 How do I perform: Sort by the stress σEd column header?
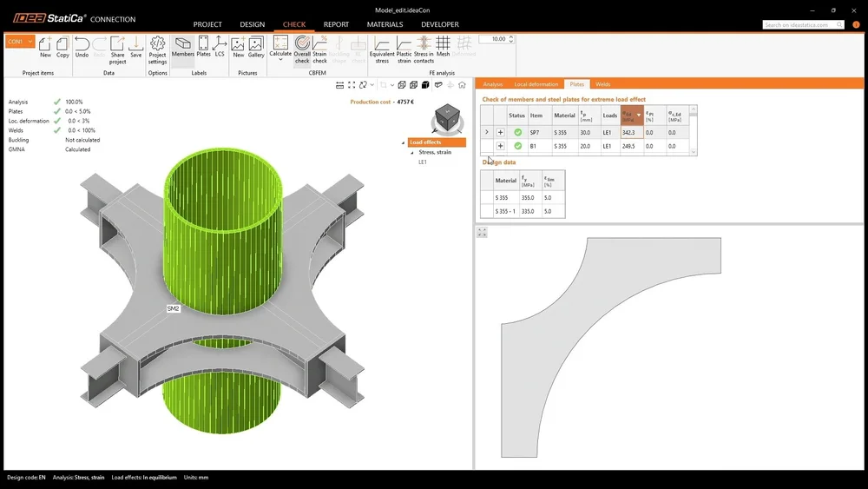click(x=632, y=115)
